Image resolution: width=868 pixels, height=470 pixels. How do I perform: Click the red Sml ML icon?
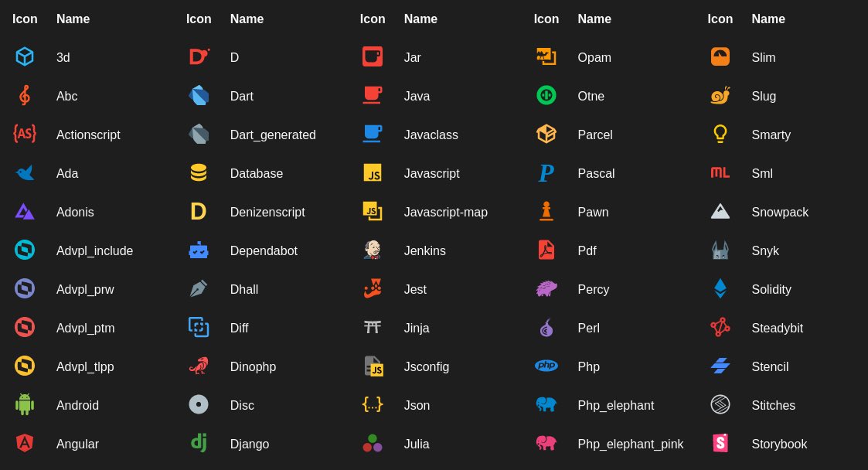(x=720, y=172)
